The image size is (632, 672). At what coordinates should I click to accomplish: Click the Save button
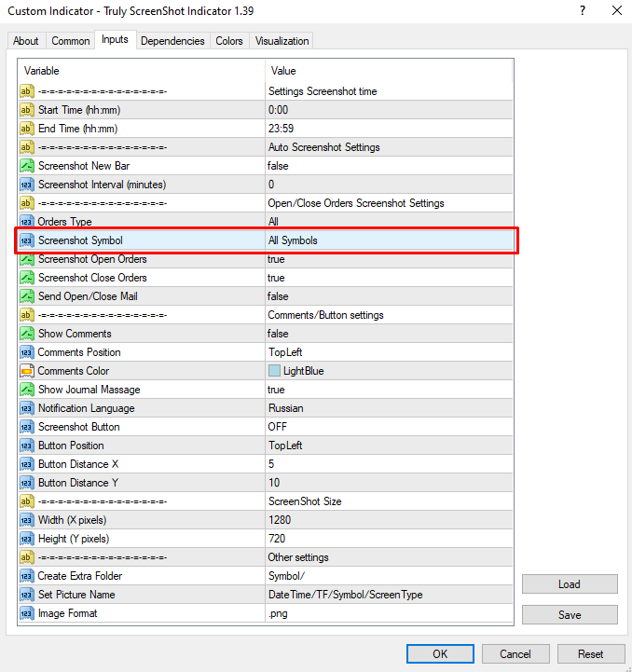570,615
